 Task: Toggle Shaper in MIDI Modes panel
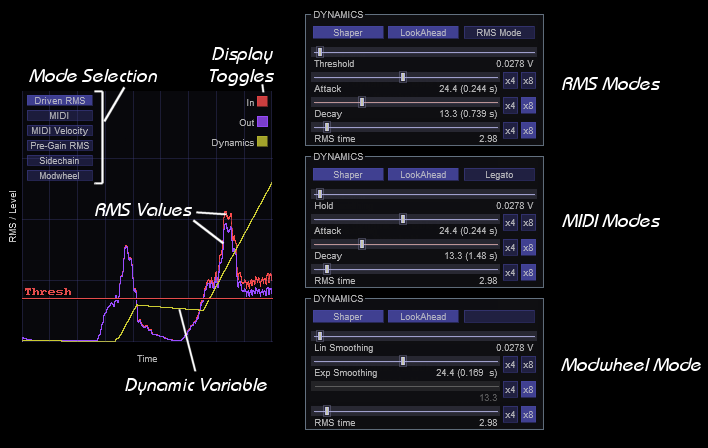348,175
